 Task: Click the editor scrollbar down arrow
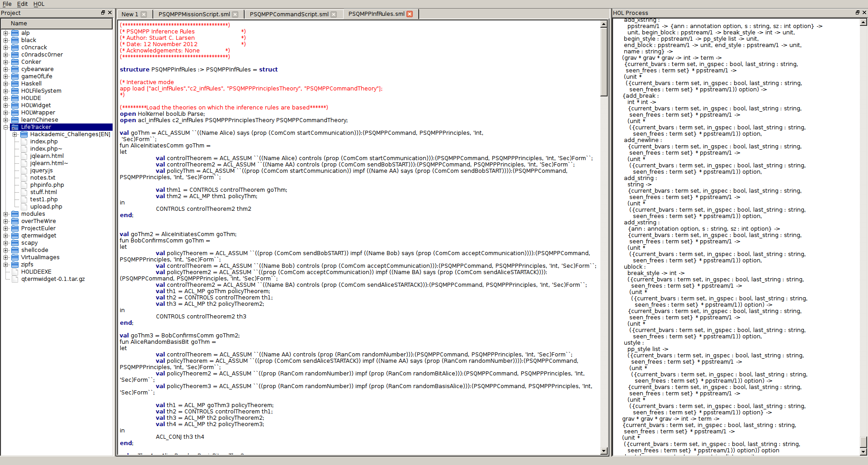pos(604,451)
